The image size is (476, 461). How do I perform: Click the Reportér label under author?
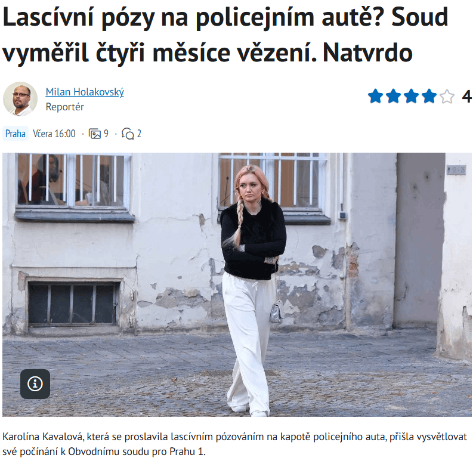tap(64, 107)
